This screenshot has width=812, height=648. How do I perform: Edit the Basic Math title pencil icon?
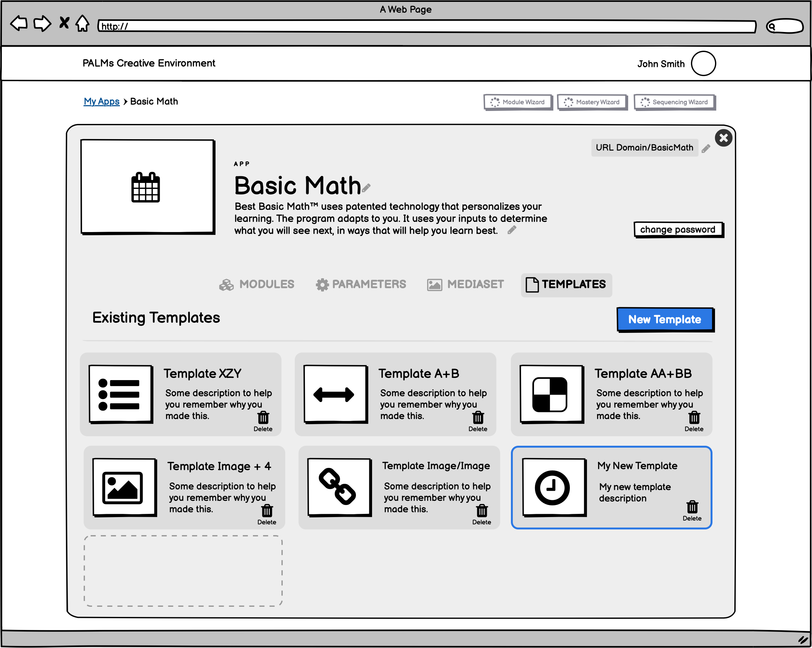(366, 188)
